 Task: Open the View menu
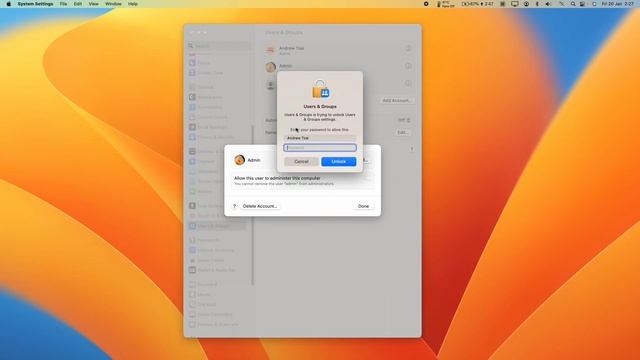click(93, 4)
